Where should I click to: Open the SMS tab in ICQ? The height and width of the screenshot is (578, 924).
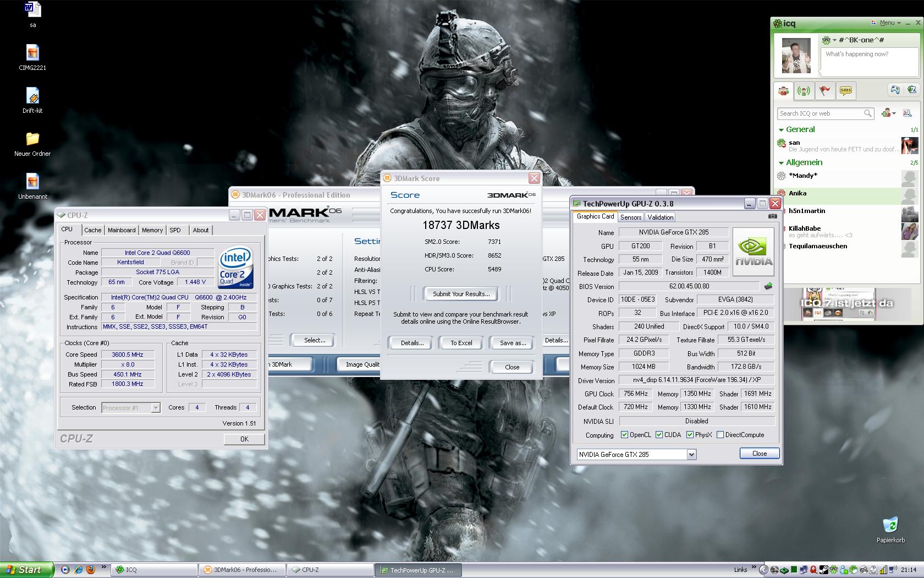point(845,91)
